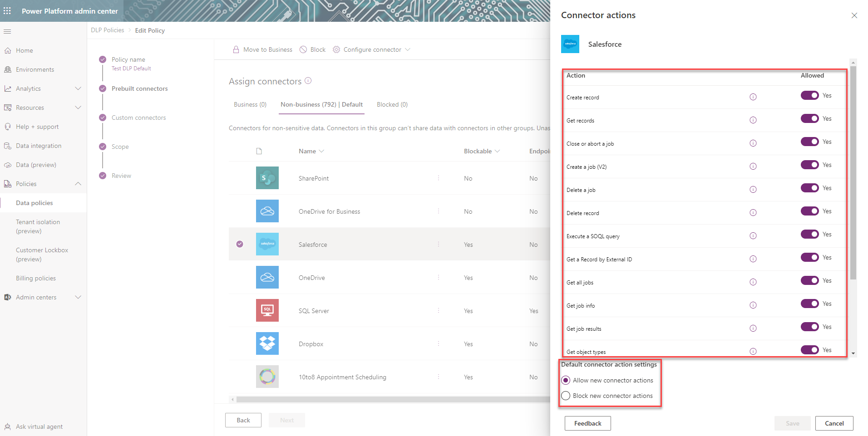
Task: Click the actions list vertical scrollbar
Action: [x=853, y=172]
